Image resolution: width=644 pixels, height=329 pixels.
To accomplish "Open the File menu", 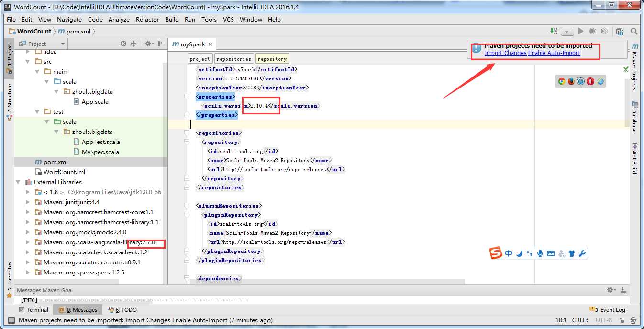I will coord(11,19).
